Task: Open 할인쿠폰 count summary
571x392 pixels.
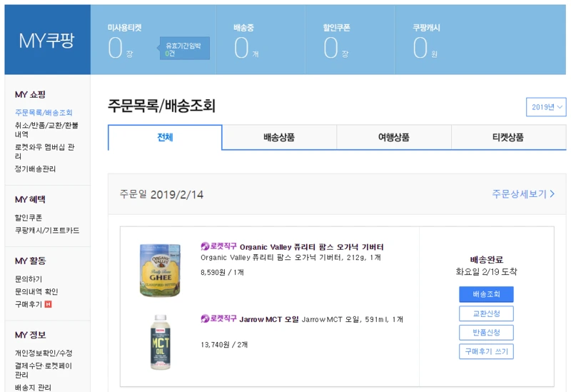Action: [336, 42]
